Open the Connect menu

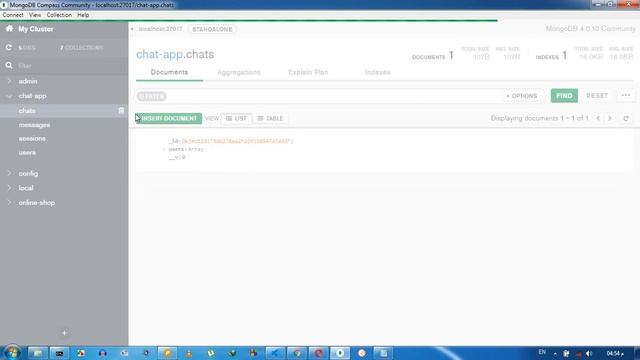[x=13, y=15]
